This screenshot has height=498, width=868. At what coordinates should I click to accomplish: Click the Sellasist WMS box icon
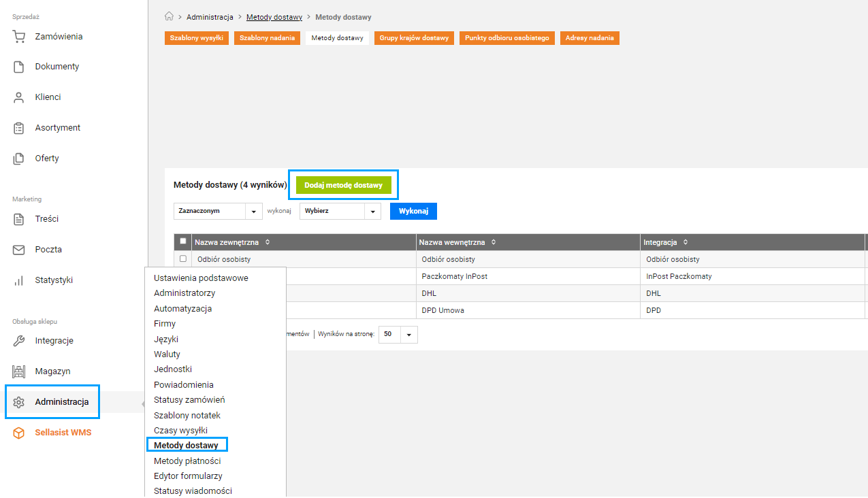point(19,433)
